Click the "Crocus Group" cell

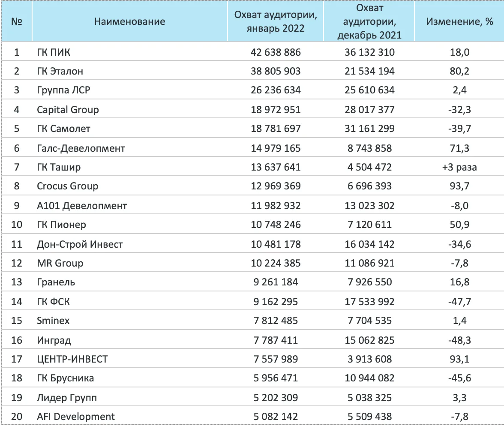[67, 186]
